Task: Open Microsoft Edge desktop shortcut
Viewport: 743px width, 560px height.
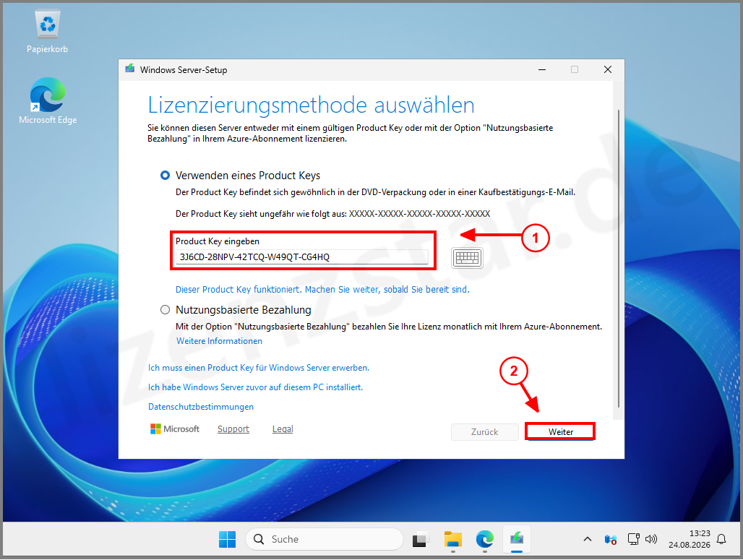Action: coord(48,101)
